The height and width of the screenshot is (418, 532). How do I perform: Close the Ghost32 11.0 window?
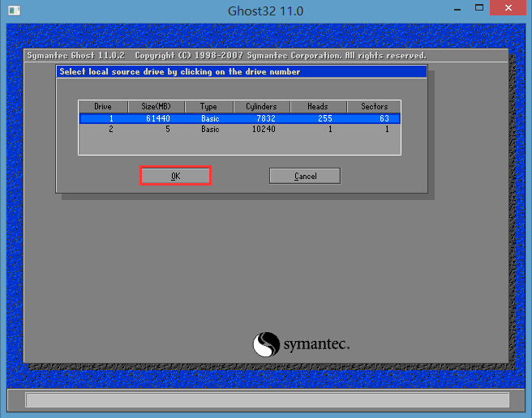(508, 8)
